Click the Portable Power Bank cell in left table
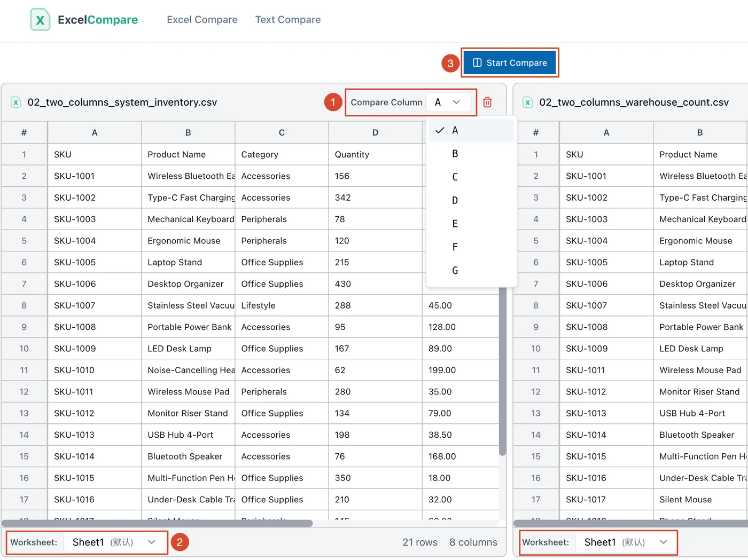748x560 pixels. [x=188, y=327]
